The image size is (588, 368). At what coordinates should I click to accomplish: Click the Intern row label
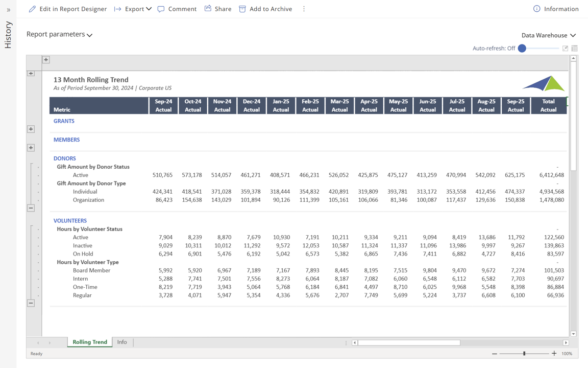[x=80, y=279]
